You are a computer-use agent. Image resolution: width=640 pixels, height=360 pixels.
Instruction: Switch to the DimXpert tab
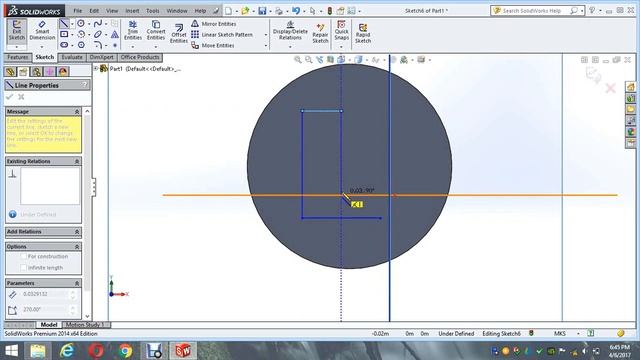[x=101, y=58]
